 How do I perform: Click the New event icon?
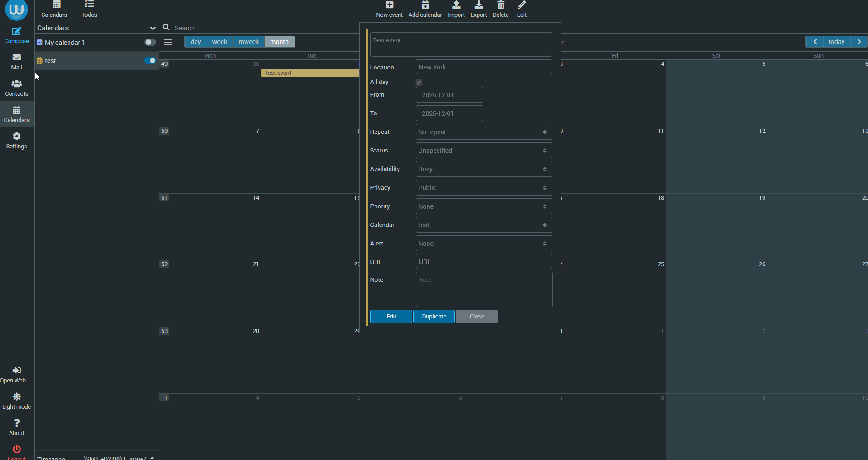390,5
